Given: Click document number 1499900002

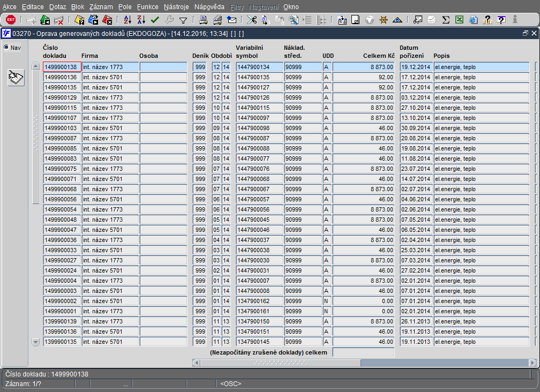Looking at the screenshot, I should pos(62,301).
